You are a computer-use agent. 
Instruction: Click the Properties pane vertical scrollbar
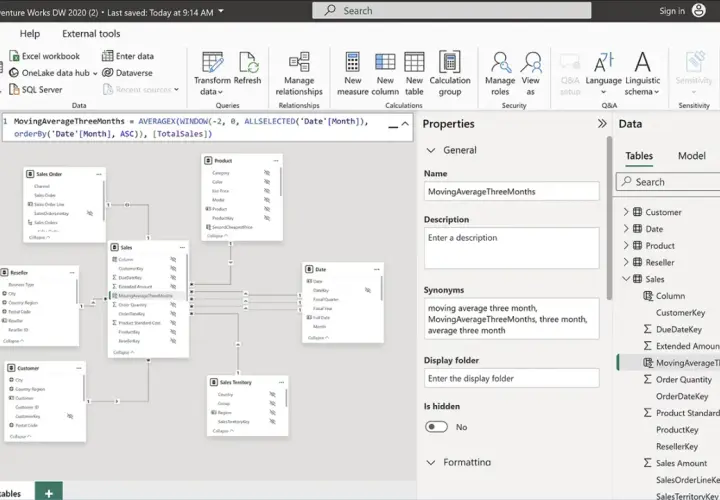pyautogui.click(x=609, y=219)
